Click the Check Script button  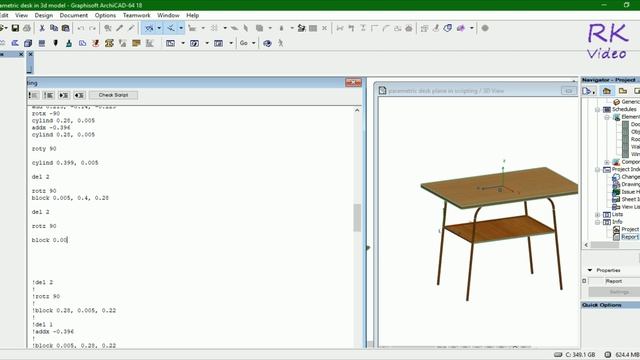click(113, 95)
